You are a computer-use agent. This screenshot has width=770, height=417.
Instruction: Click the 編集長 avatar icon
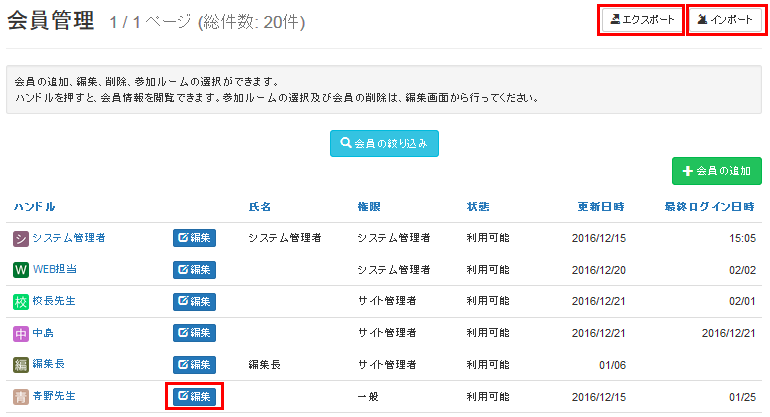click(x=21, y=365)
